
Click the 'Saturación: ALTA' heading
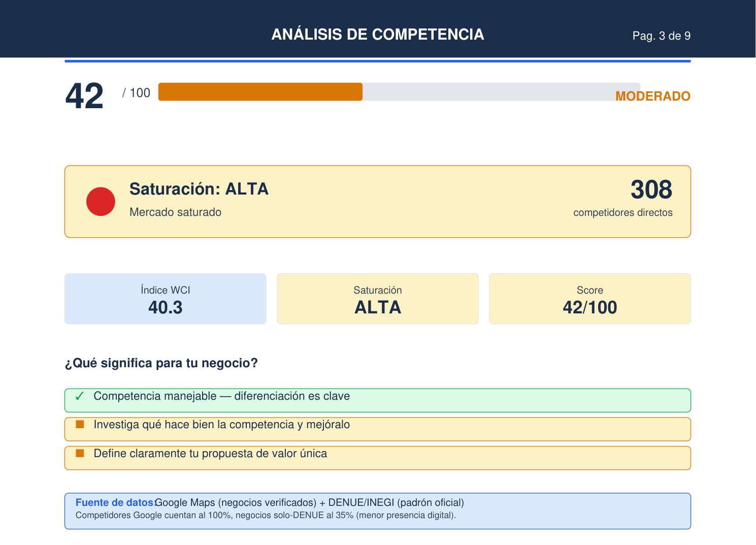[x=199, y=189]
